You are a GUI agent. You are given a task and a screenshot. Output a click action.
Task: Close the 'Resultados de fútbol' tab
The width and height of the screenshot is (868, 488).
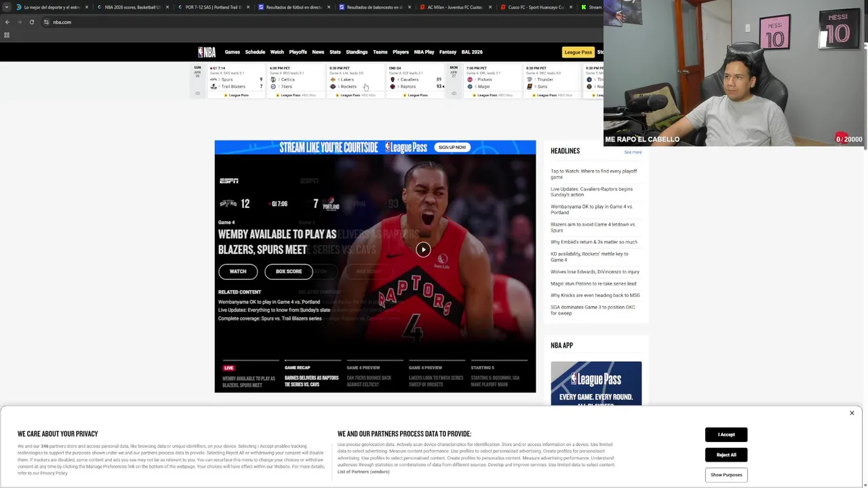tap(329, 7)
